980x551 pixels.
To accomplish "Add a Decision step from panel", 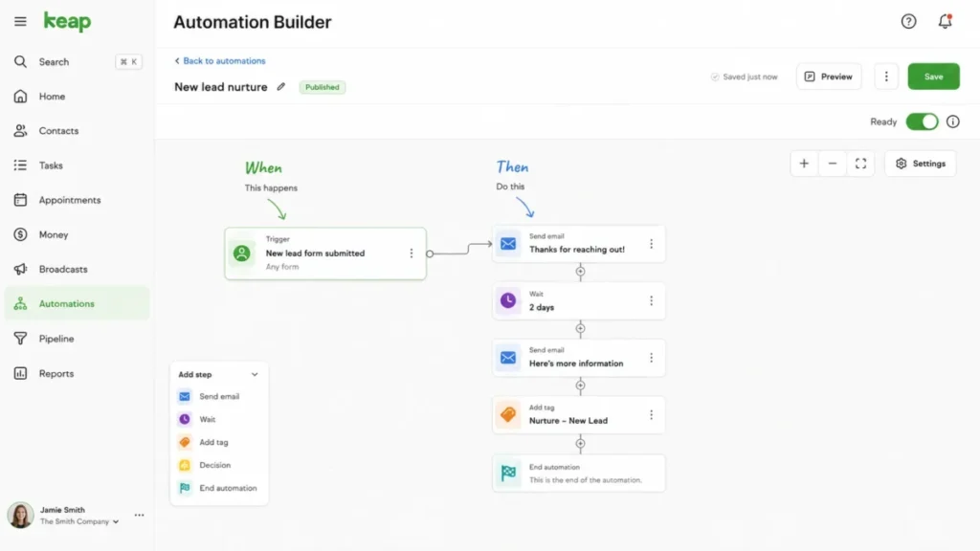I will [x=219, y=466].
